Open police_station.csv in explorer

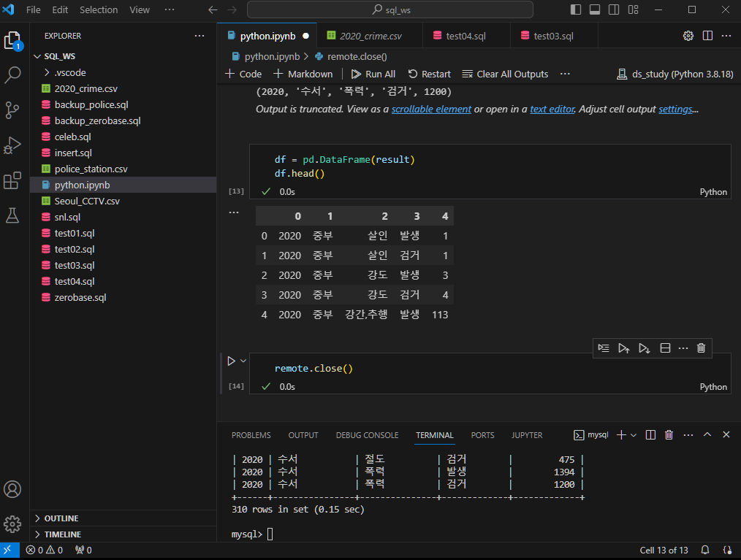(123, 169)
